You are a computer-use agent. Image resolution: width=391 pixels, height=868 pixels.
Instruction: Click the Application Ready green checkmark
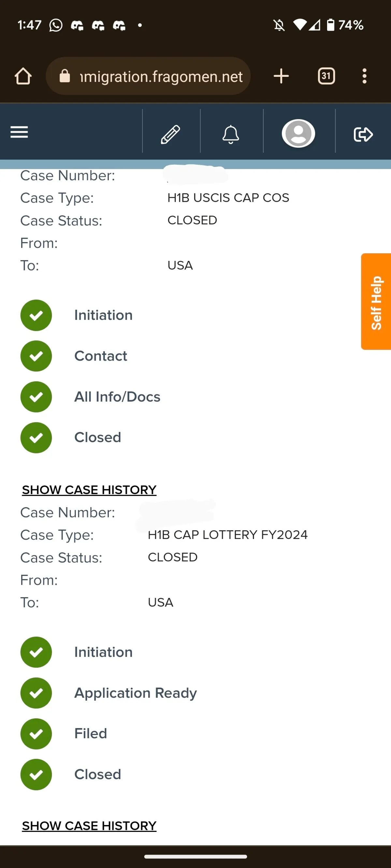pos(36,693)
